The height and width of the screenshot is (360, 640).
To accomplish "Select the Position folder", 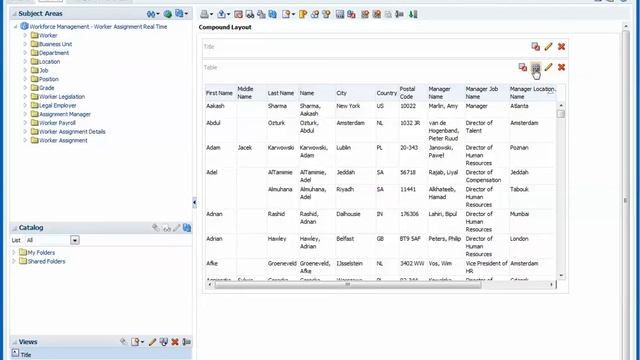I will pyautogui.click(x=49, y=79).
